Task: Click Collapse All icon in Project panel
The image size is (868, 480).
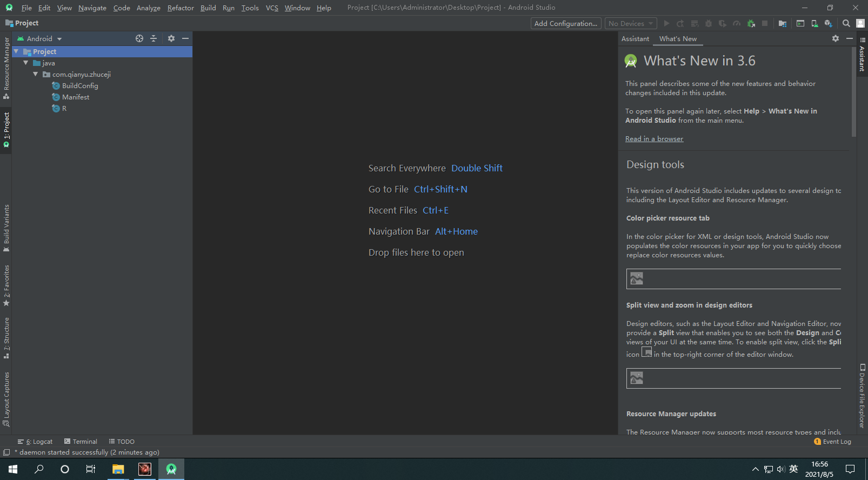Action: (x=153, y=38)
